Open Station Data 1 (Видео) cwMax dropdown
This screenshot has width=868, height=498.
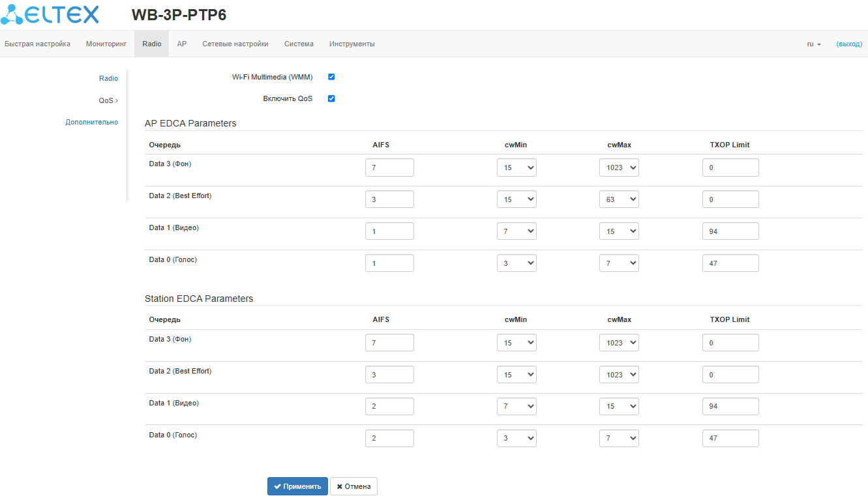[x=619, y=407]
